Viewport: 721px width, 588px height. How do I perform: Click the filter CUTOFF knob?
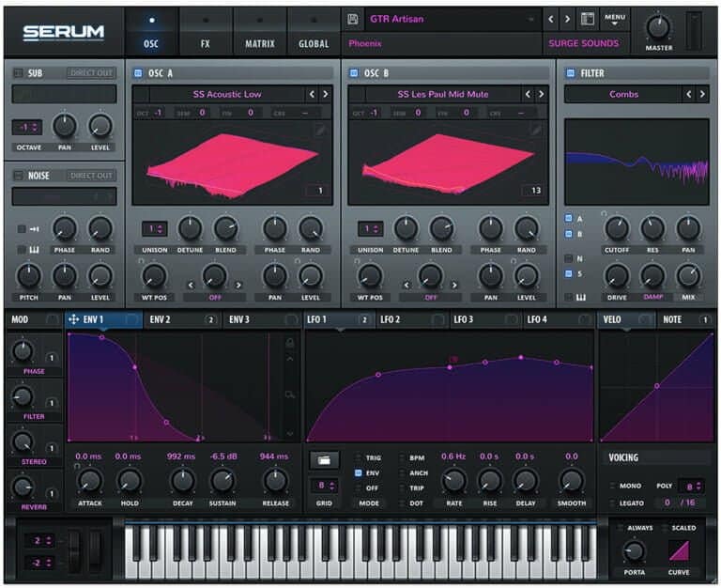[617, 228]
